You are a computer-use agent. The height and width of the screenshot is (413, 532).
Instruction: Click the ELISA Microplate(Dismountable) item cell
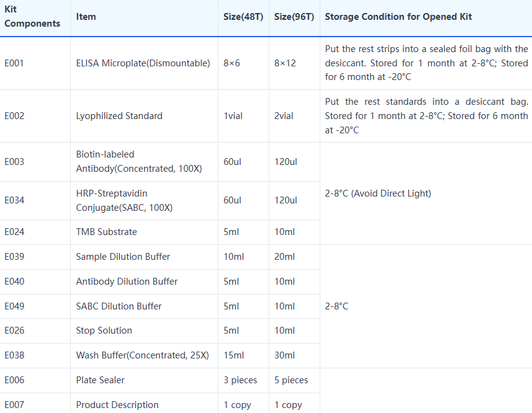[x=143, y=63]
